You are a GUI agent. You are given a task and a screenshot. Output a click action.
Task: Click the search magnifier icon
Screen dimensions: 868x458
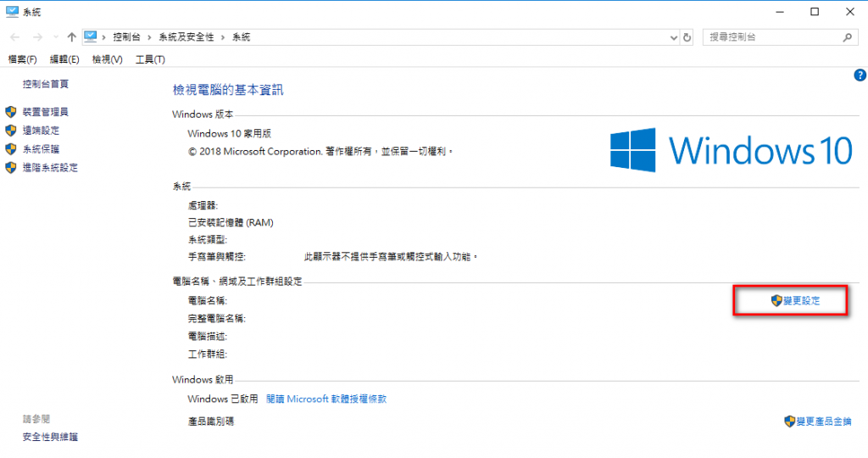pyautogui.click(x=848, y=37)
